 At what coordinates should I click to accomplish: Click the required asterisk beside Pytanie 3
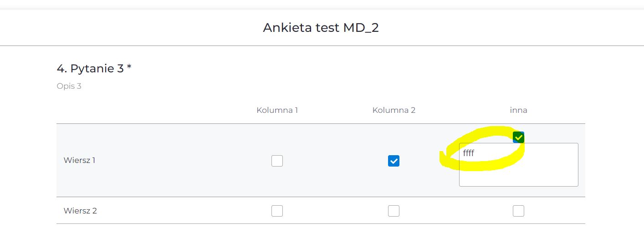click(129, 68)
